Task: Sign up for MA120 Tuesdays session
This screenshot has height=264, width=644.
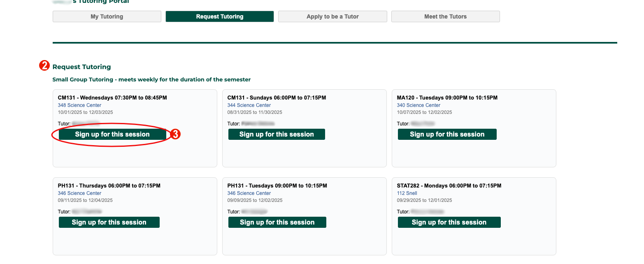Action: click(447, 134)
